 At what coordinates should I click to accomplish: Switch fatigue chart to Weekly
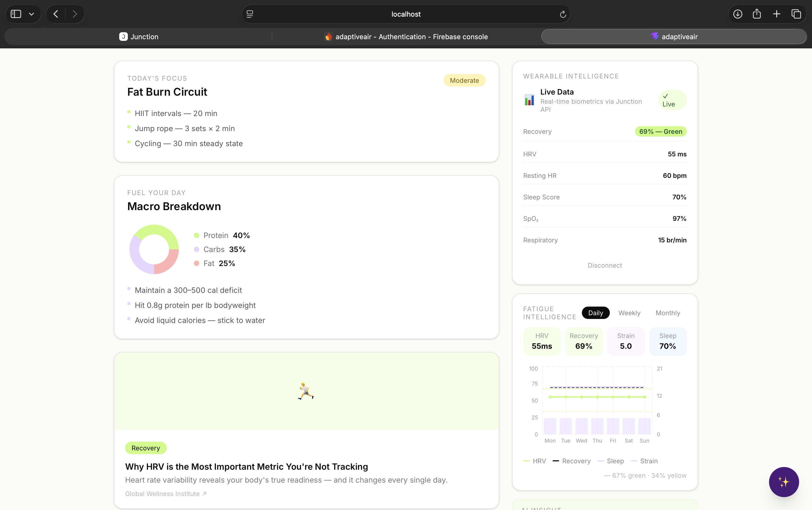[629, 313]
